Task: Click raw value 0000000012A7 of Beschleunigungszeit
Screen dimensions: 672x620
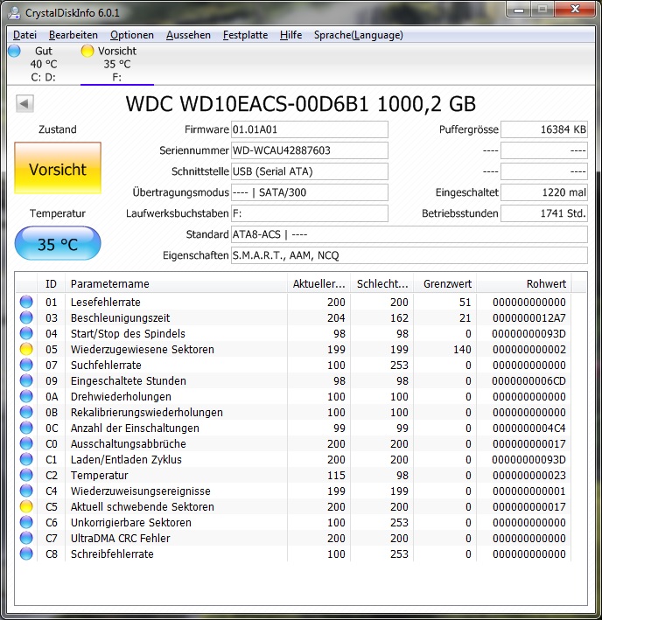Action: [x=529, y=318]
